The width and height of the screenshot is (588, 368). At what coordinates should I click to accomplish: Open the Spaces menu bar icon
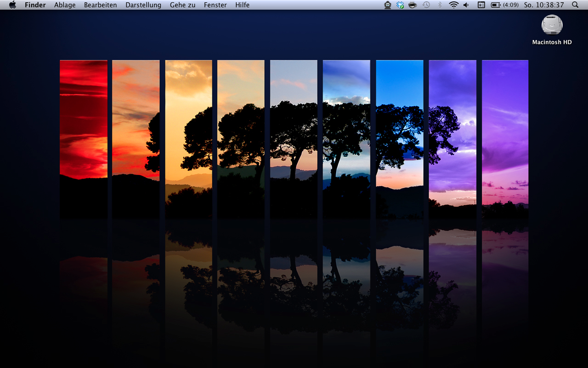[481, 5]
